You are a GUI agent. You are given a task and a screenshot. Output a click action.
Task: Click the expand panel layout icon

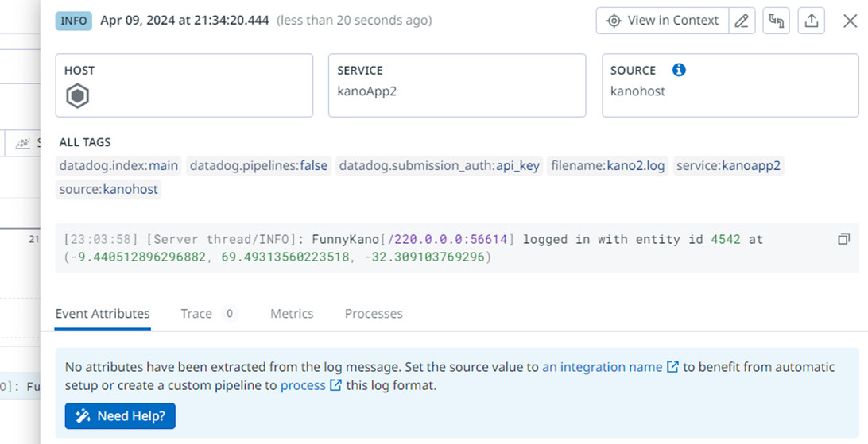click(776, 21)
